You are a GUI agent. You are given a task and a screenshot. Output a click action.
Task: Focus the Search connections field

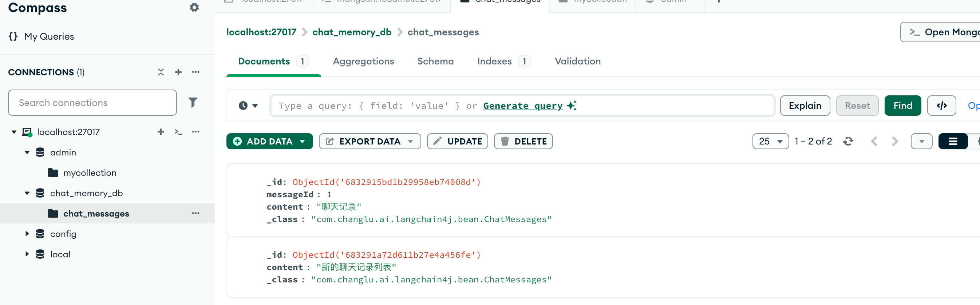92,103
